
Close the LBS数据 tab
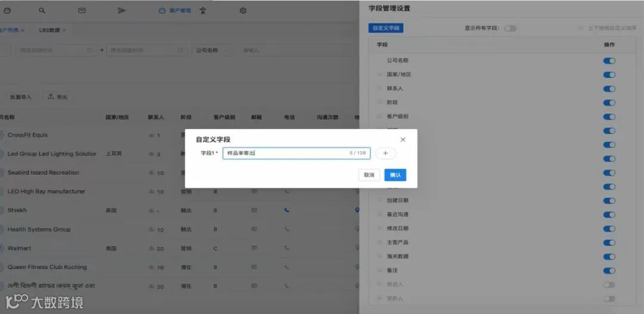coord(64,30)
